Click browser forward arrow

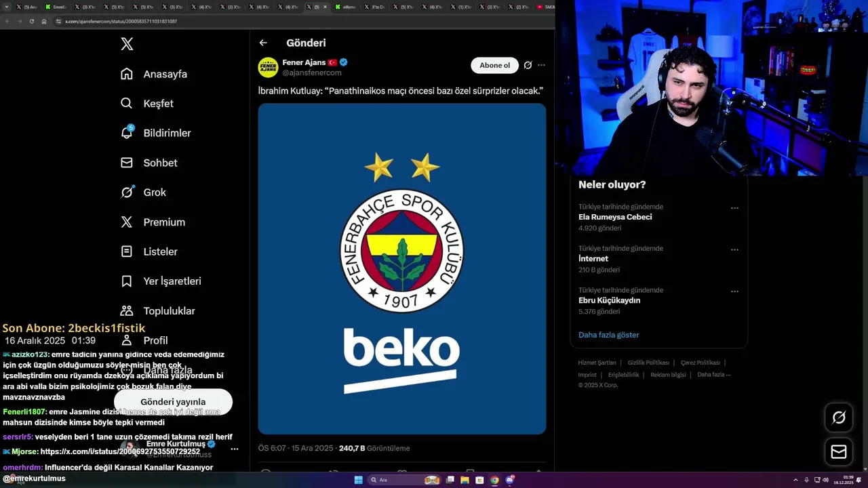pyautogui.click(x=20, y=21)
